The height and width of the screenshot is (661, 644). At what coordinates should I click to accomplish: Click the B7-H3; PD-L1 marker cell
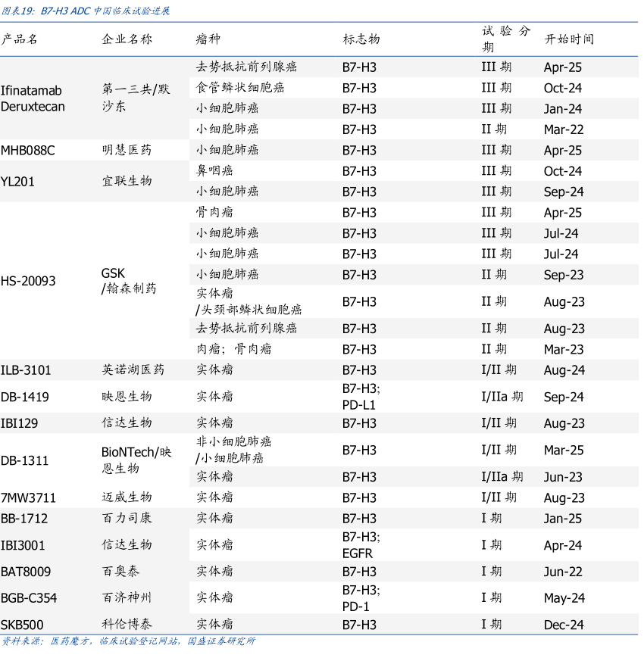pos(361,397)
